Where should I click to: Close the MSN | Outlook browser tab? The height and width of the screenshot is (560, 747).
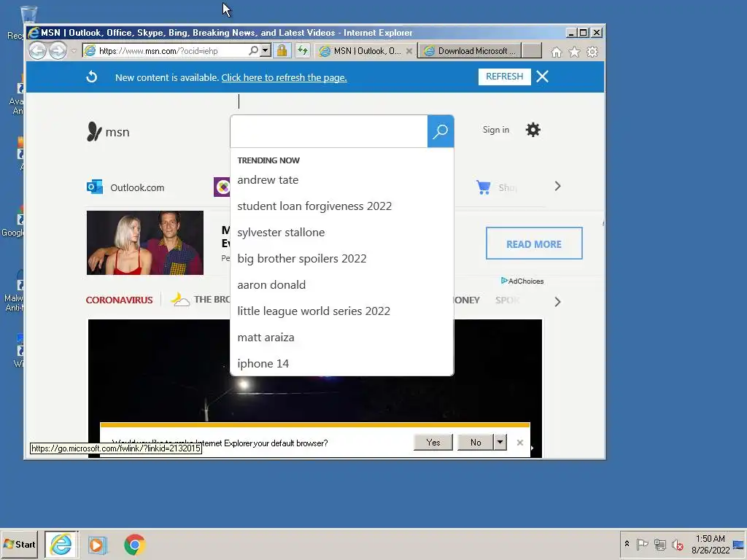pyautogui.click(x=409, y=51)
